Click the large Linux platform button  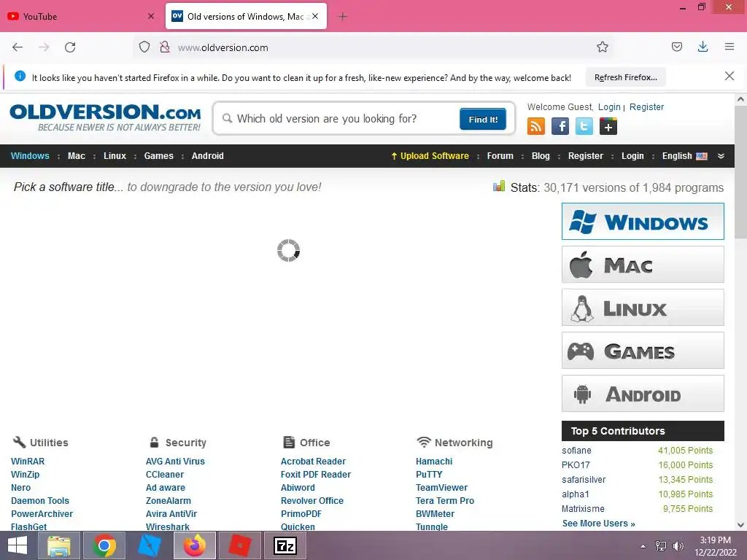[x=643, y=307]
